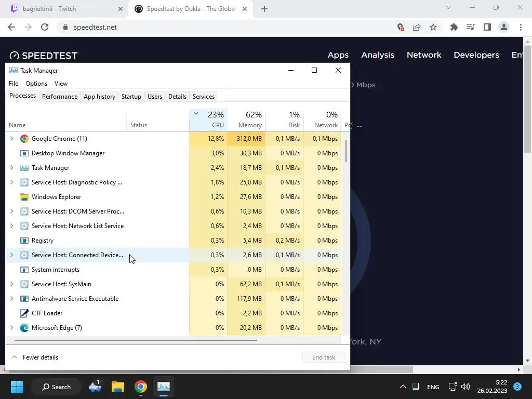Sort processes by the Memory column

click(247, 120)
